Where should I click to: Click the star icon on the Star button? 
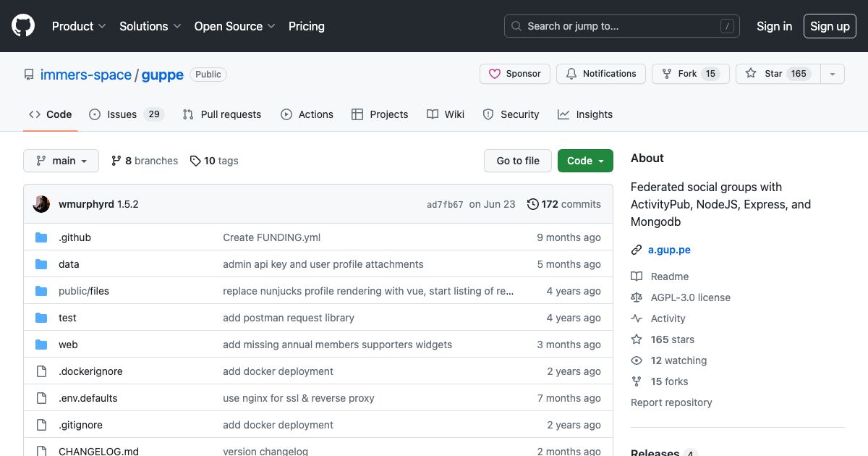750,73
